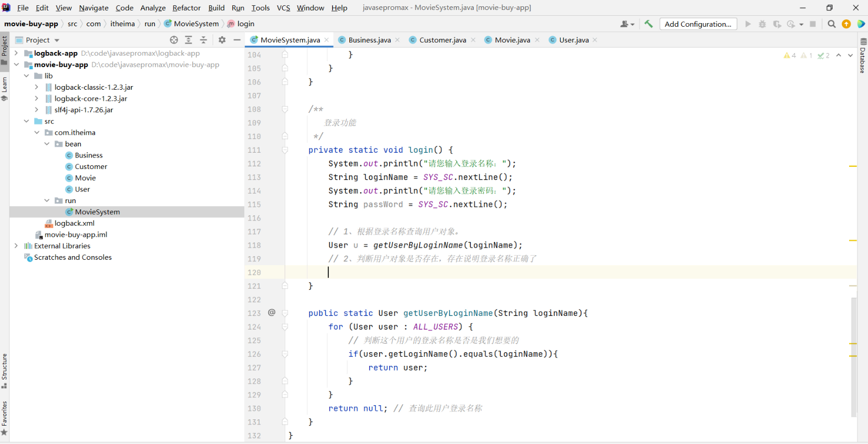Click the @ gutter icon on line 123
This screenshot has height=444, width=868.
click(271, 313)
